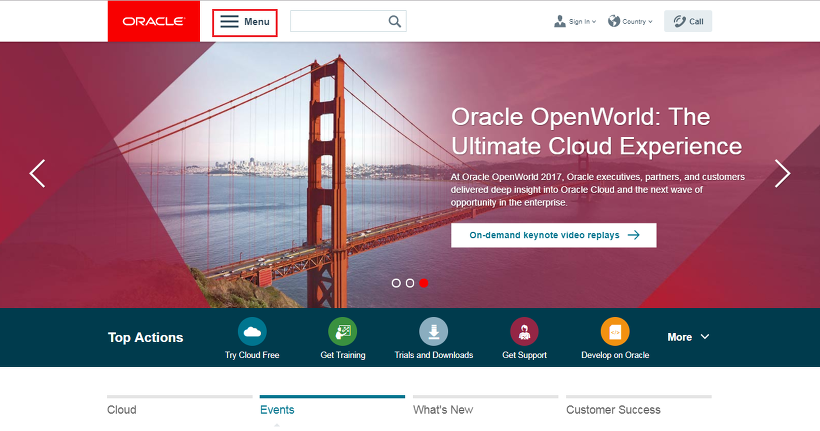Select the third red carousel dot
Screen dimensions: 820x431
click(424, 283)
